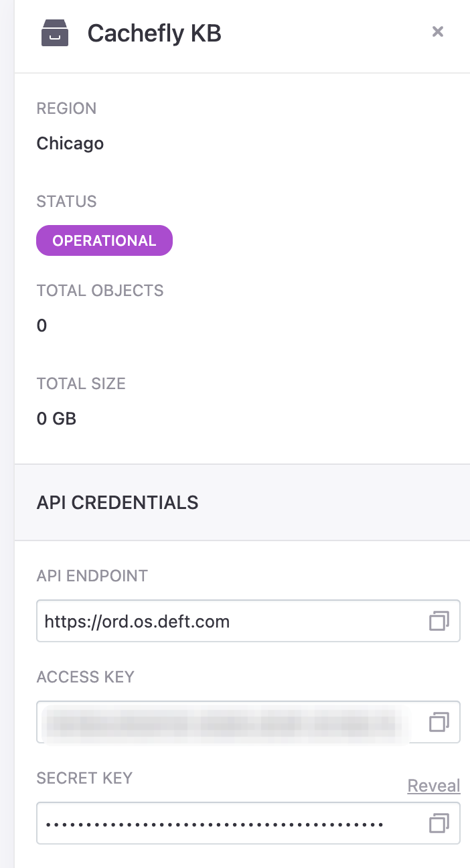Viewport: 470px width, 868px height.
Task: Click the storage bucket icon beside the title
Action: point(55,32)
